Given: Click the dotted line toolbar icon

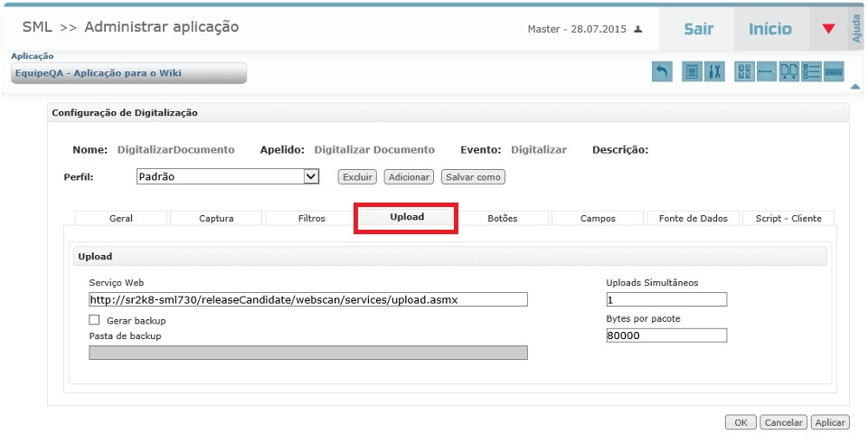Looking at the screenshot, I should (767, 72).
